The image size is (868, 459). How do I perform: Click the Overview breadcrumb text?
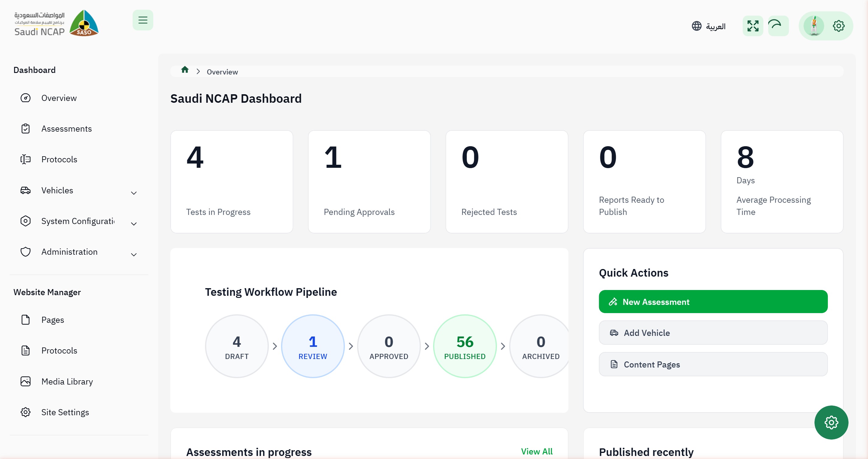click(x=222, y=72)
